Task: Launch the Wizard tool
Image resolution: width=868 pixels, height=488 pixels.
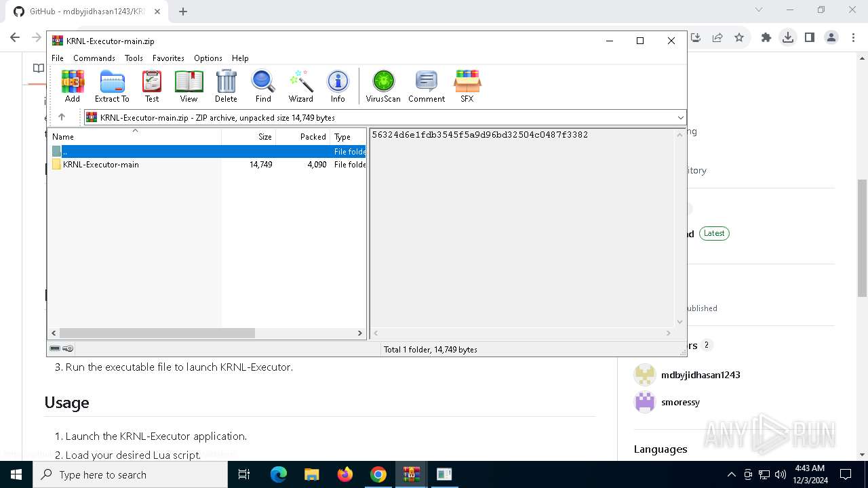Action: click(301, 86)
